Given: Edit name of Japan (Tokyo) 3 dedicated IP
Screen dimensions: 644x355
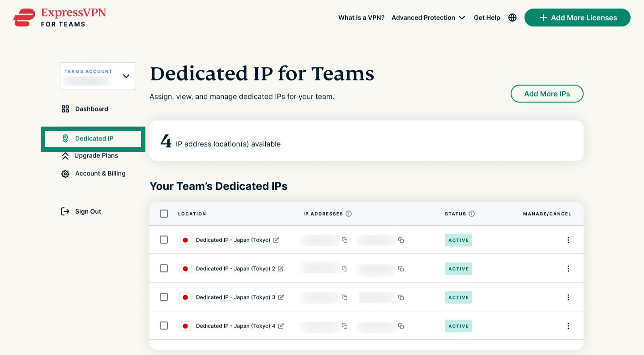Looking at the screenshot, I should (281, 297).
